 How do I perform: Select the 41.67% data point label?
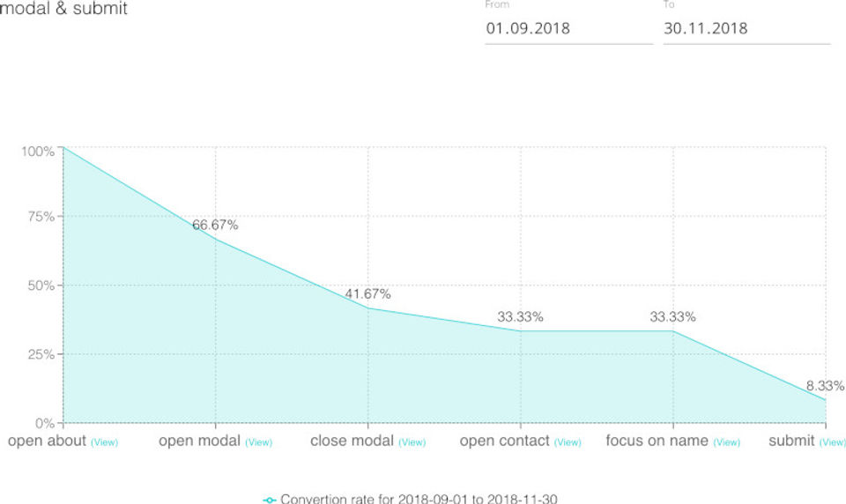pyautogui.click(x=367, y=294)
